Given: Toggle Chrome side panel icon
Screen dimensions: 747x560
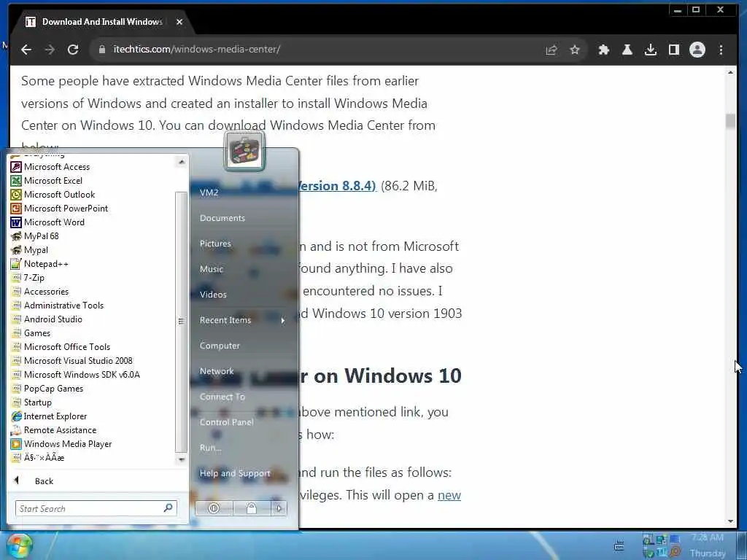Looking at the screenshot, I should (x=673, y=50).
